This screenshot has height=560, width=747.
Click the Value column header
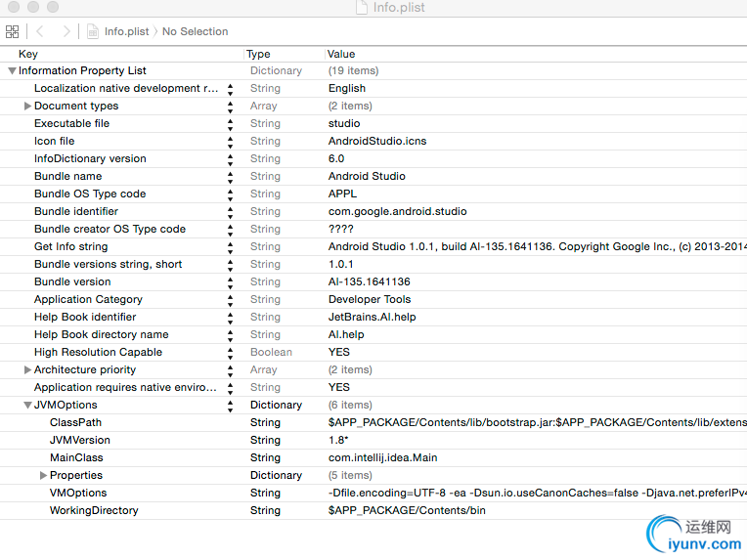click(x=341, y=54)
